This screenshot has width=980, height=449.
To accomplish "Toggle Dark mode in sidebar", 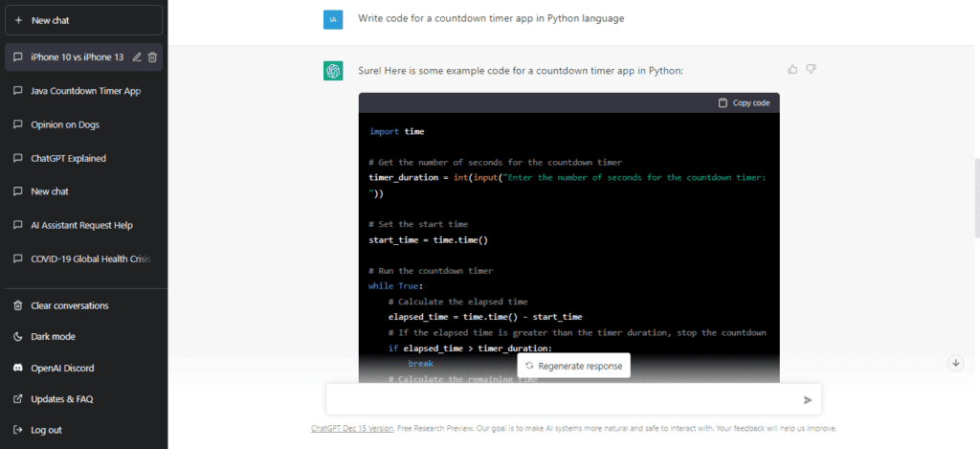I will click(53, 337).
